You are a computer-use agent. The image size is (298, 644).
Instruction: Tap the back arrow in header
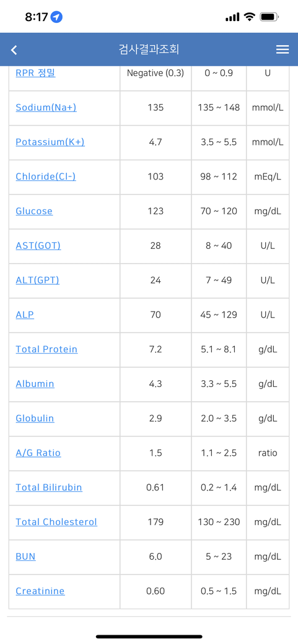click(14, 50)
